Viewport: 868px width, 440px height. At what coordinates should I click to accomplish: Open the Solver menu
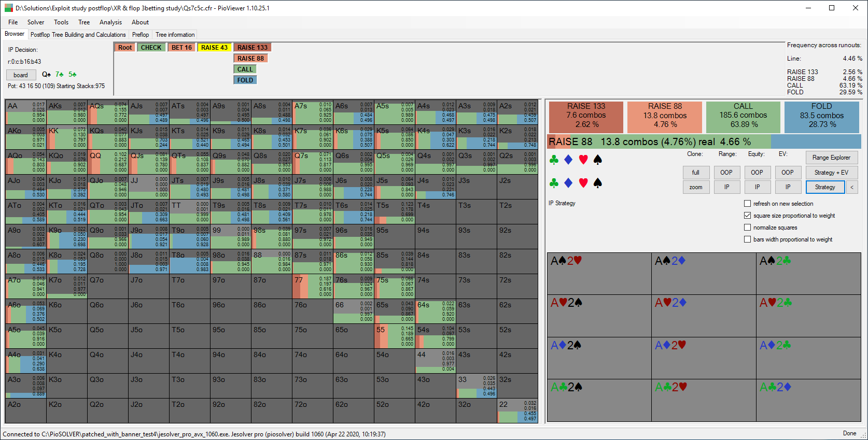click(x=36, y=22)
